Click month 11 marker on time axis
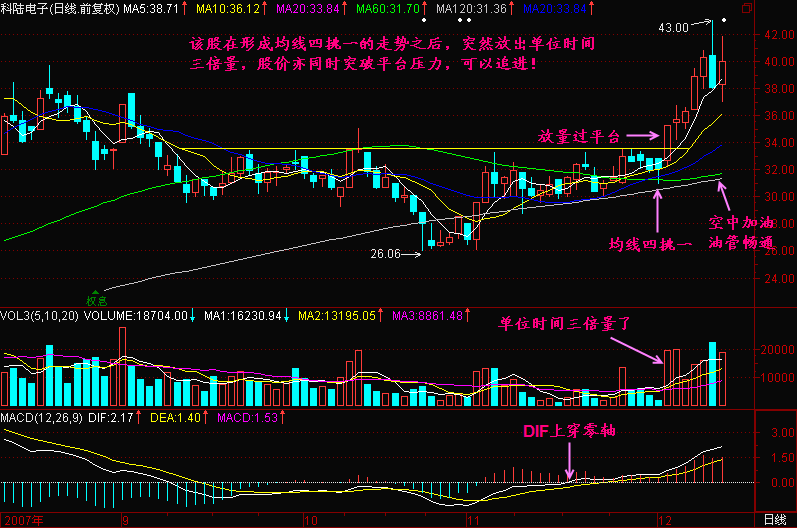This screenshot has width=797, height=528. point(467,520)
